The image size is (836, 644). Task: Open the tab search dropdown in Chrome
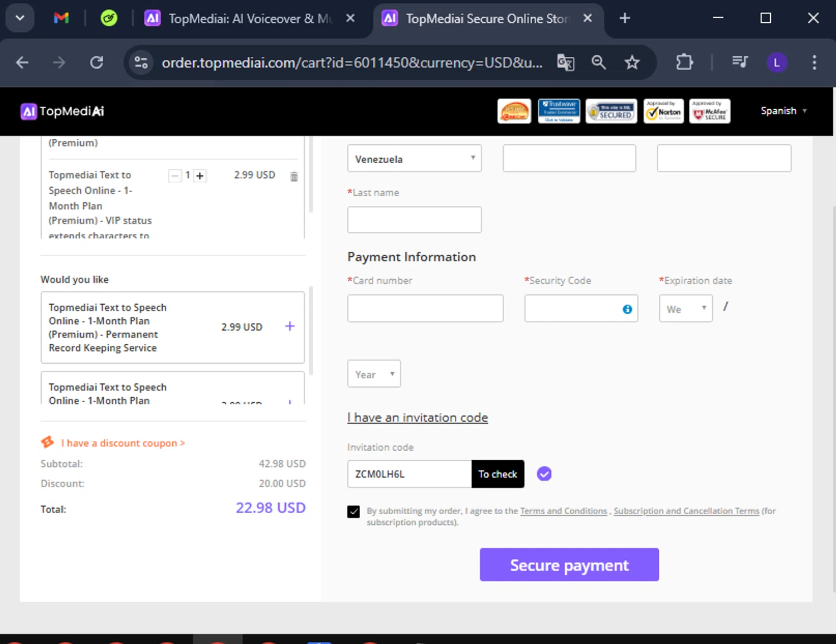tap(20, 18)
